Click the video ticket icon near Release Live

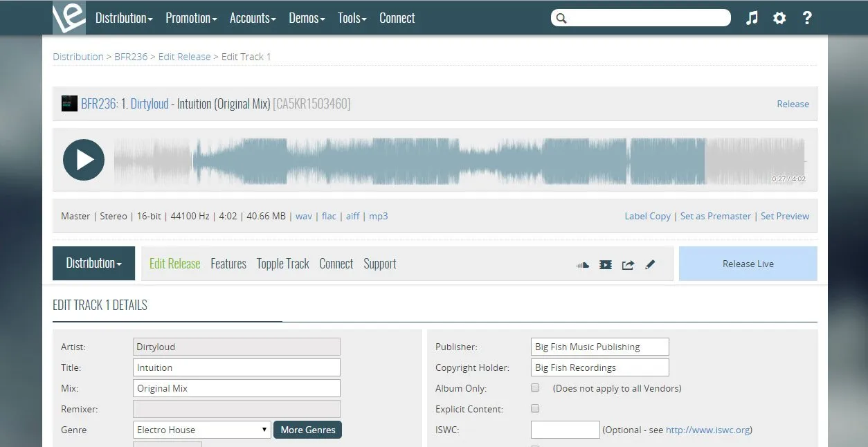pyautogui.click(x=605, y=264)
